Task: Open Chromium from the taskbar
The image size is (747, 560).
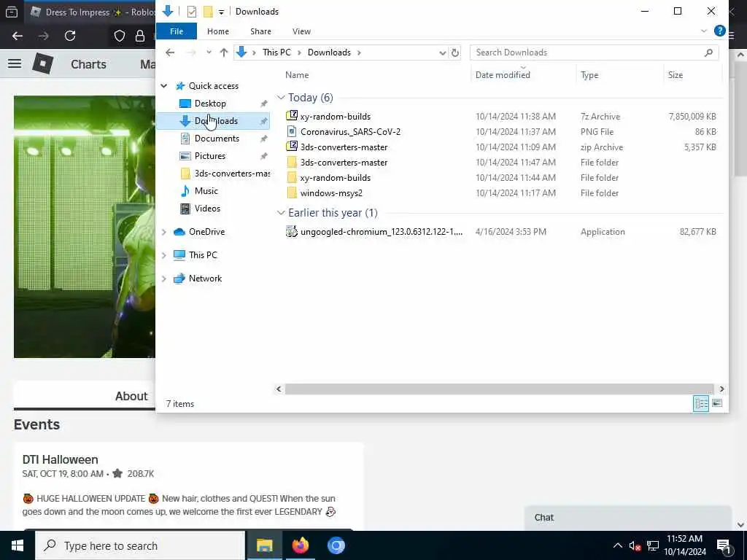Action: click(336, 545)
